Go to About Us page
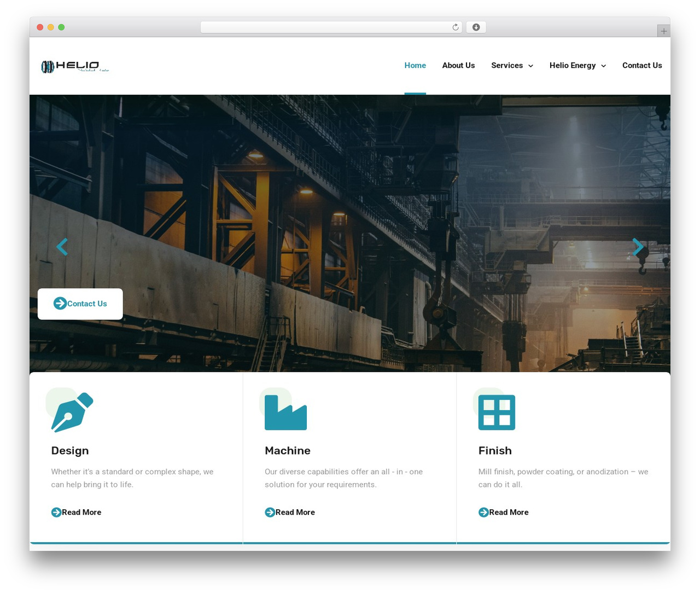 pos(458,65)
